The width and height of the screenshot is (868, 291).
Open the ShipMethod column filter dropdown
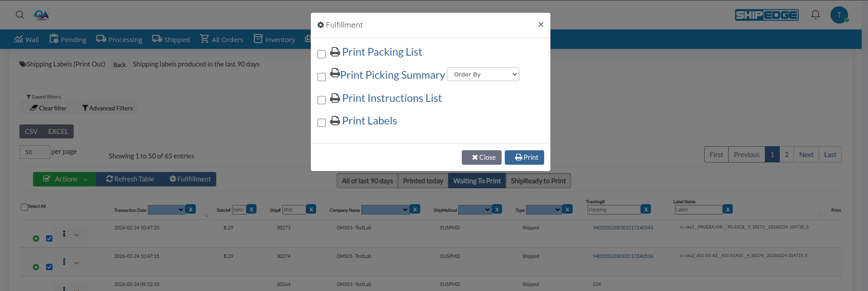point(474,209)
